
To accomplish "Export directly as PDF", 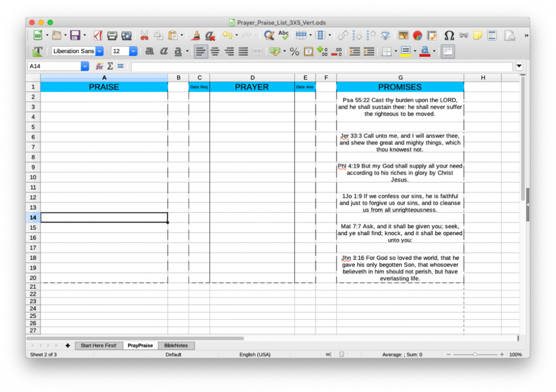I will tap(98, 36).
